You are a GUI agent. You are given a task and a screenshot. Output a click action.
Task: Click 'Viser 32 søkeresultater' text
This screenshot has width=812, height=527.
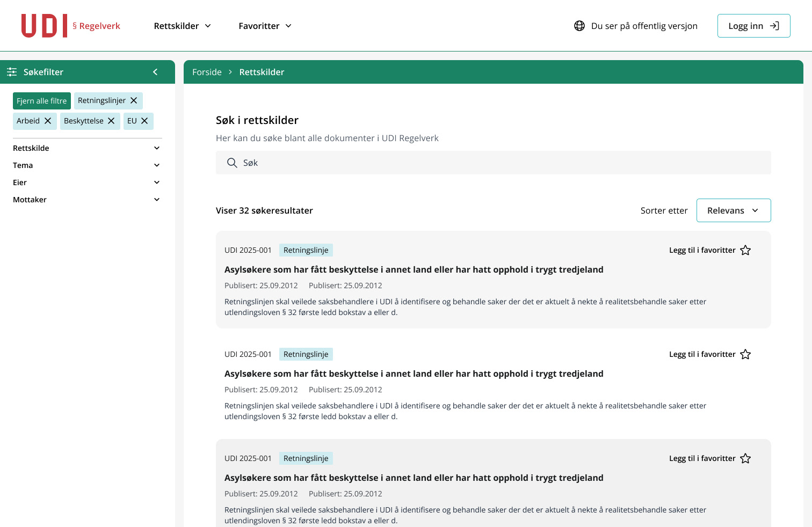(264, 210)
